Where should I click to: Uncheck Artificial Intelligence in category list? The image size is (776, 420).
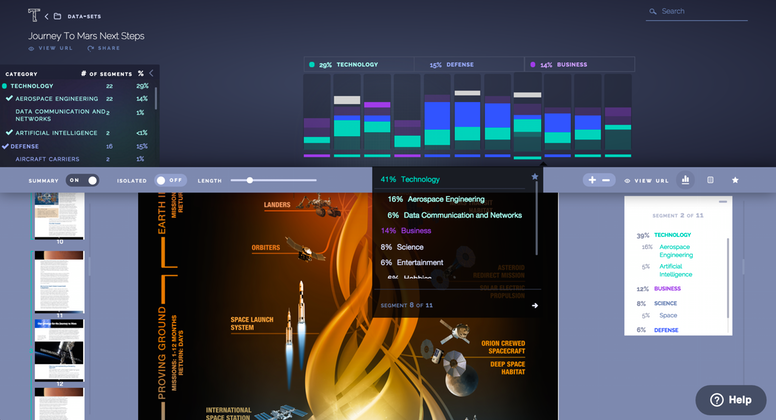coord(9,133)
